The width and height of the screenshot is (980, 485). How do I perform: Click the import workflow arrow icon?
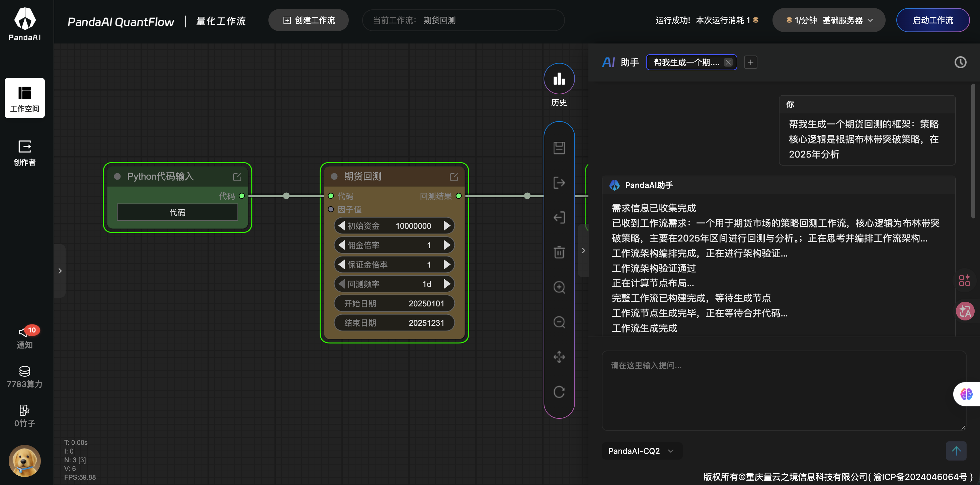click(x=559, y=218)
